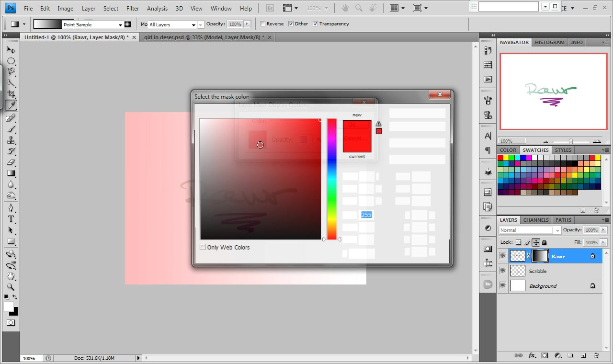This screenshot has height=364, width=613.
Task: Select the Eyedropper tool
Action: pyautogui.click(x=11, y=105)
